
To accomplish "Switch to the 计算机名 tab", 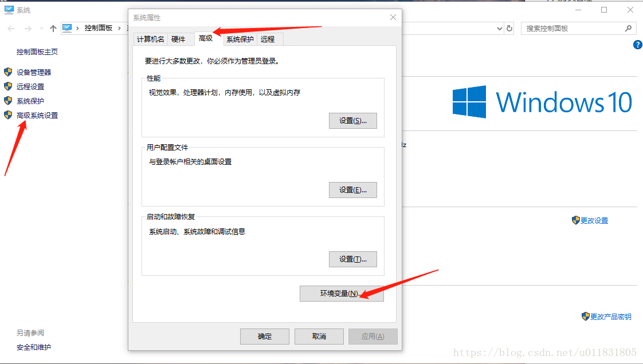I will point(151,39).
